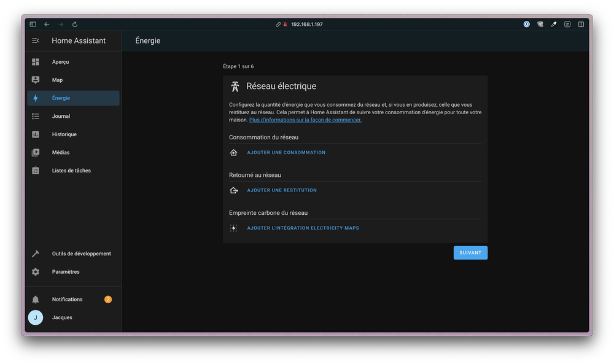Click the grid consumption house icon

click(233, 152)
